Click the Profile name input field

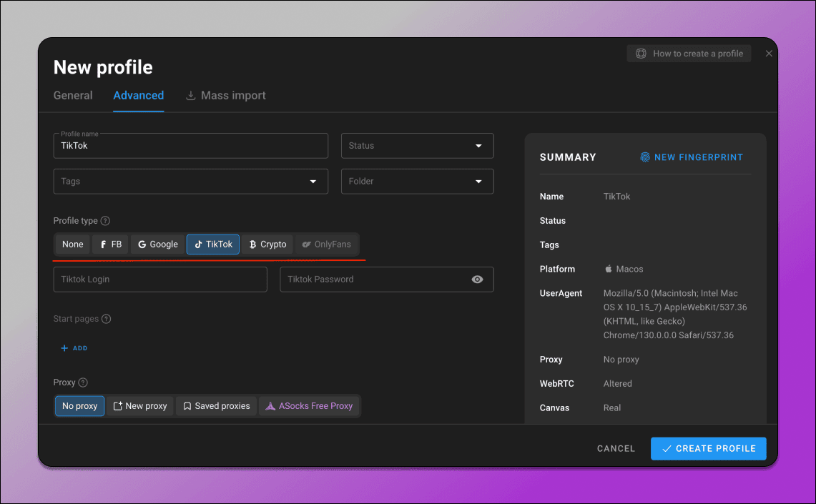[x=190, y=146]
